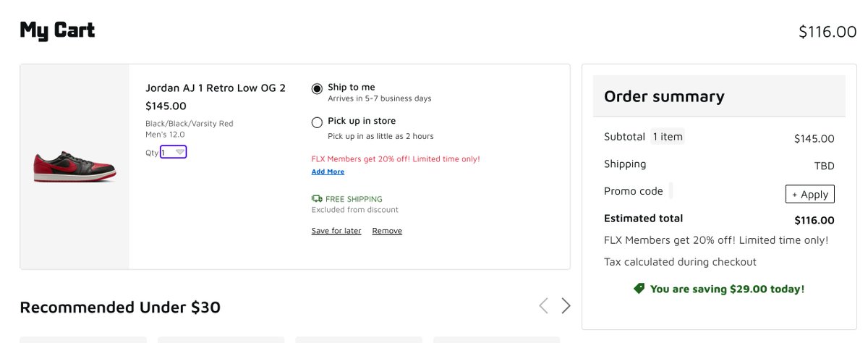This screenshot has width=868, height=343.
Task: Click the + Apply promo code button
Action: (810, 194)
